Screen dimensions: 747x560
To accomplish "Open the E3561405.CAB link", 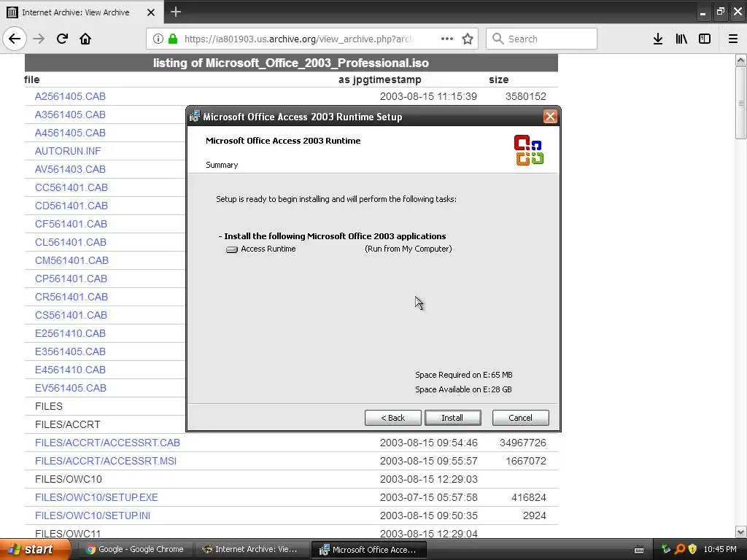I will (70, 351).
